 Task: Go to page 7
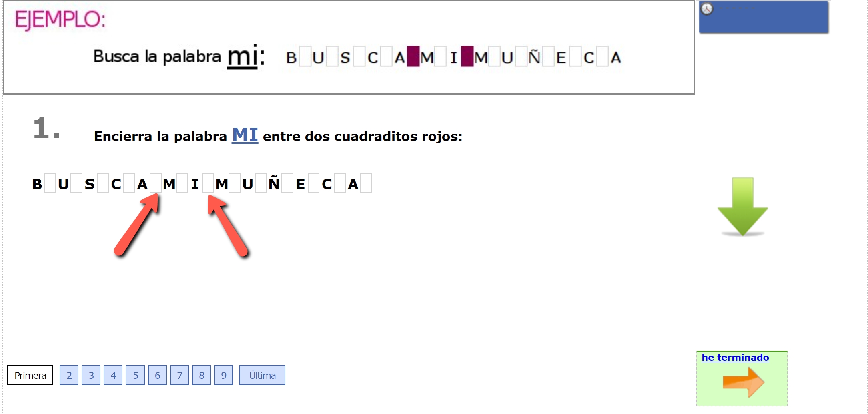pyautogui.click(x=179, y=375)
